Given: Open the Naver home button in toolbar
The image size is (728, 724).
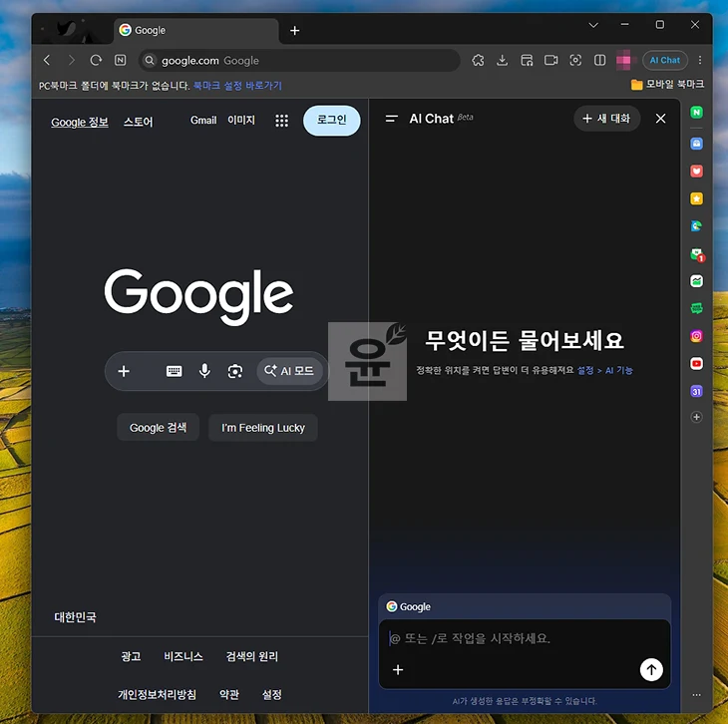Looking at the screenshot, I should point(121,61).
